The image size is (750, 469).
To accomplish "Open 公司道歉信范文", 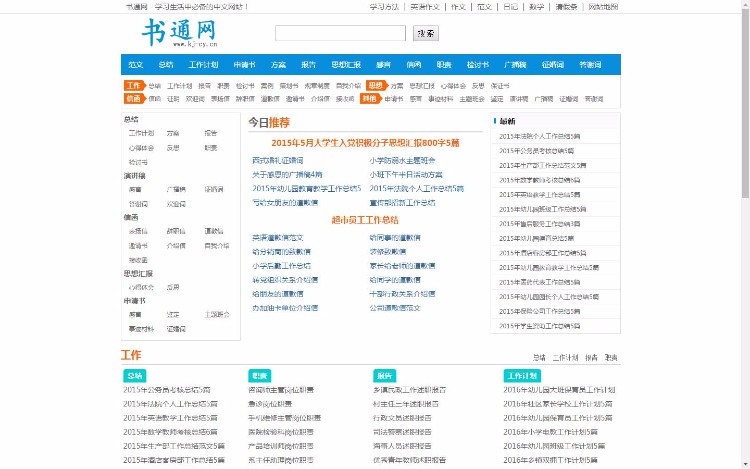I will (x=395, y=308).
